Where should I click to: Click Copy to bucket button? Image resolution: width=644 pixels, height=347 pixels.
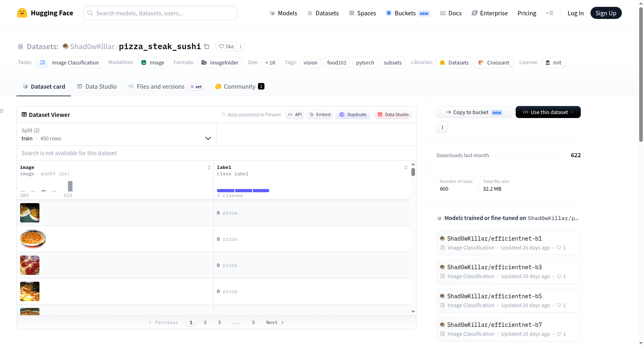(x=474, y=112)
